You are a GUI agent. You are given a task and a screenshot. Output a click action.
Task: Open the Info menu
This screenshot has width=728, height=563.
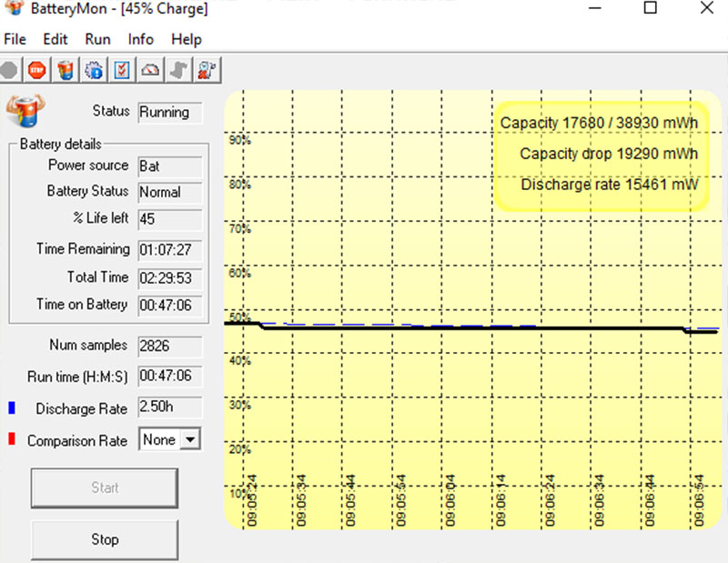pos(141,39)
